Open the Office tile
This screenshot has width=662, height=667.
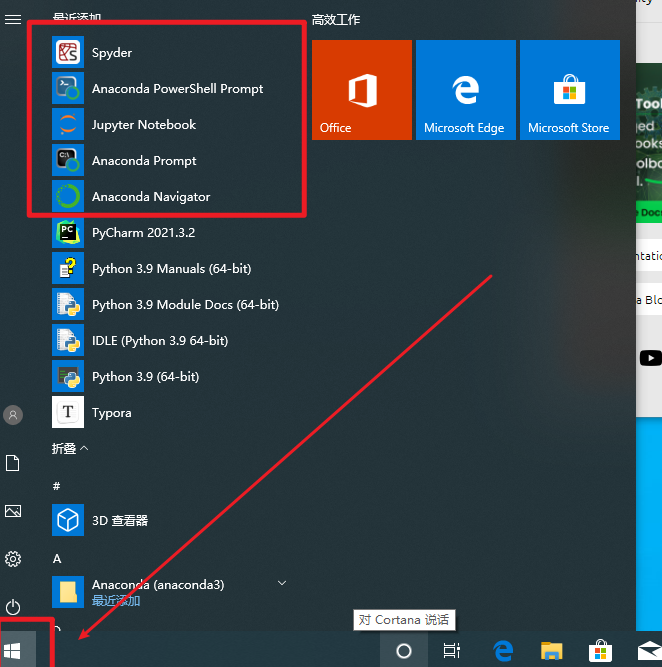point(362,90)
